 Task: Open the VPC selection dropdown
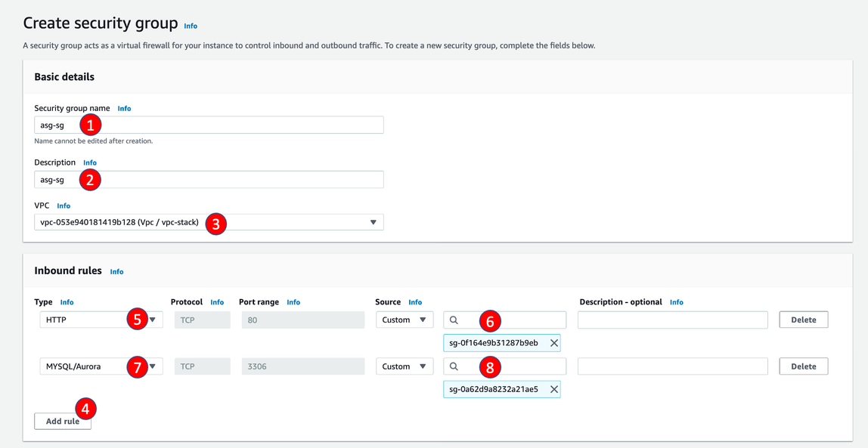pos(373,222)
